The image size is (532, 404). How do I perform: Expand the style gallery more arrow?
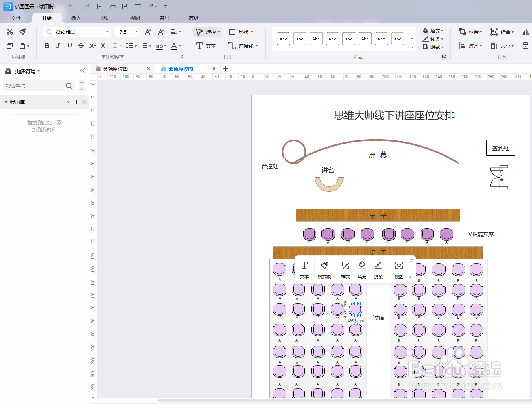tap(412, 47)
